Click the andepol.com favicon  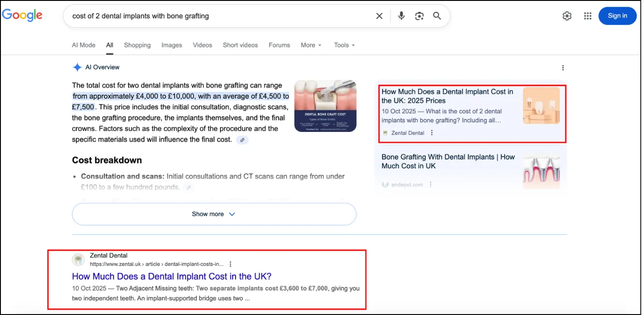click(385, 184)
